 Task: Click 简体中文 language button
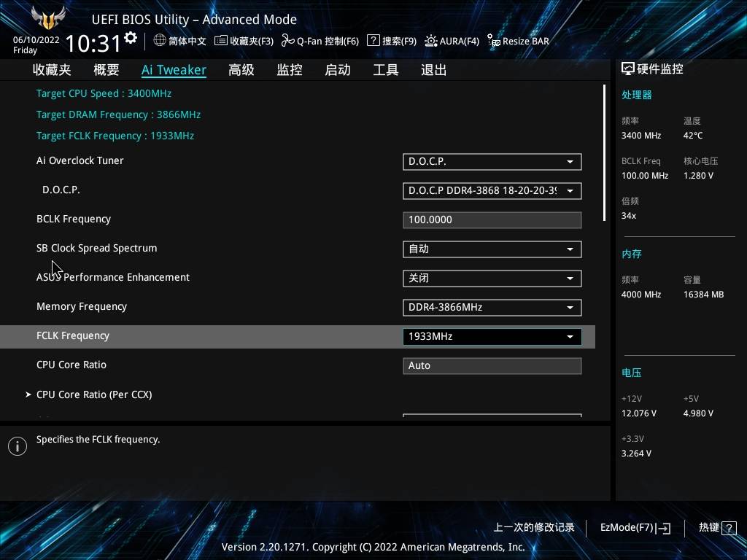tap(179, 41)
